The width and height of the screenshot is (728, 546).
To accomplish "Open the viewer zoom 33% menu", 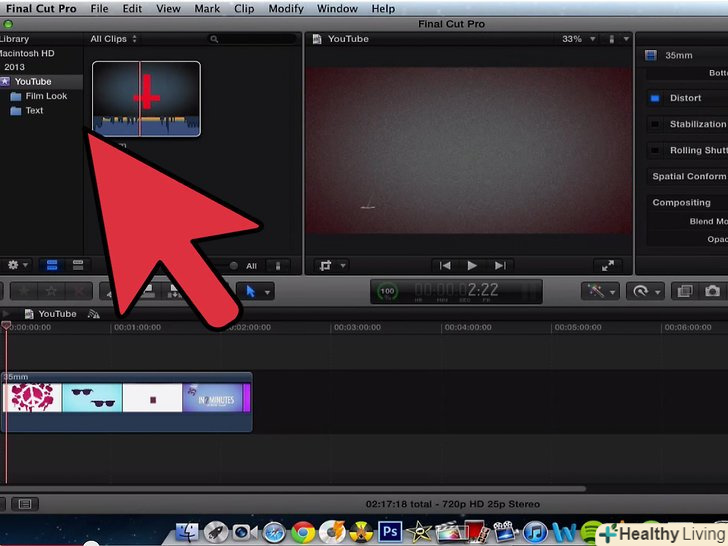I will coord(578,39).
